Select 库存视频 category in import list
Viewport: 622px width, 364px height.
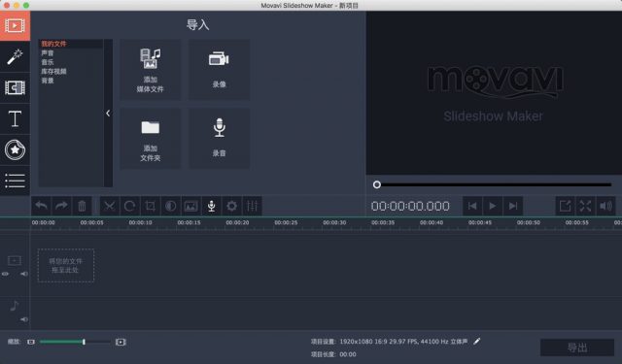point(54,71)
